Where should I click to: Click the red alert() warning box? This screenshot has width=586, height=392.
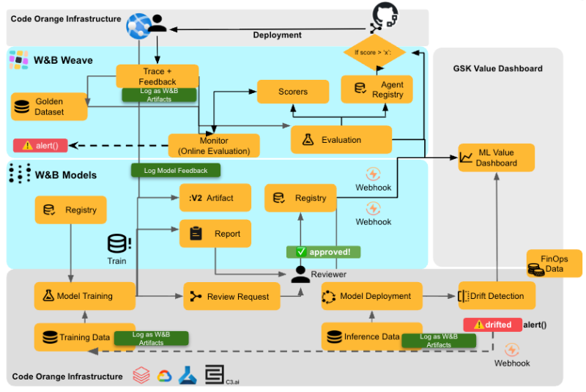pyautogui.click(x=40, y=145)
